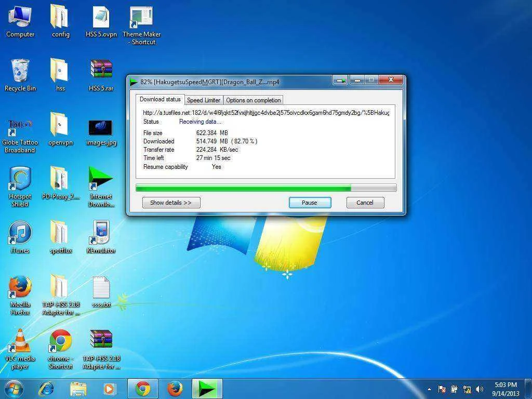Click the 27 min 15 sec time left

[213, 158]
